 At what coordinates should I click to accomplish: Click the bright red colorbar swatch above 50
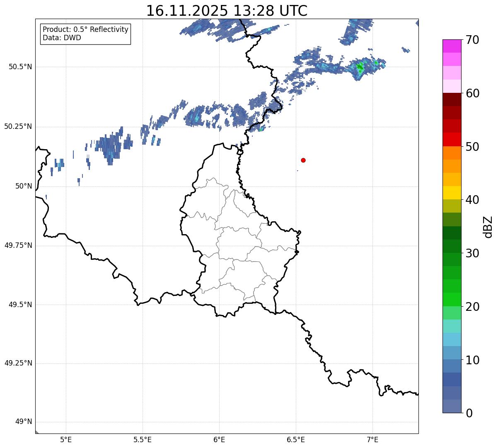452,140
